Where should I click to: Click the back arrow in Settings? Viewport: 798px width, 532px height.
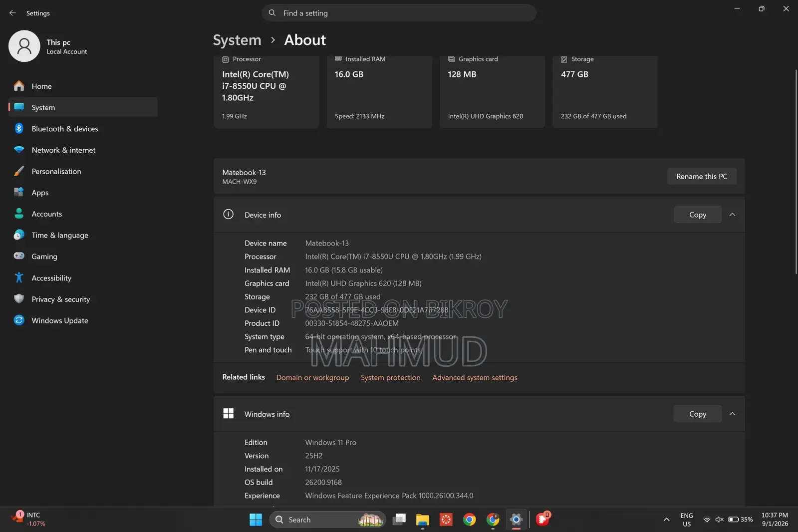click(x=12, y=13)
